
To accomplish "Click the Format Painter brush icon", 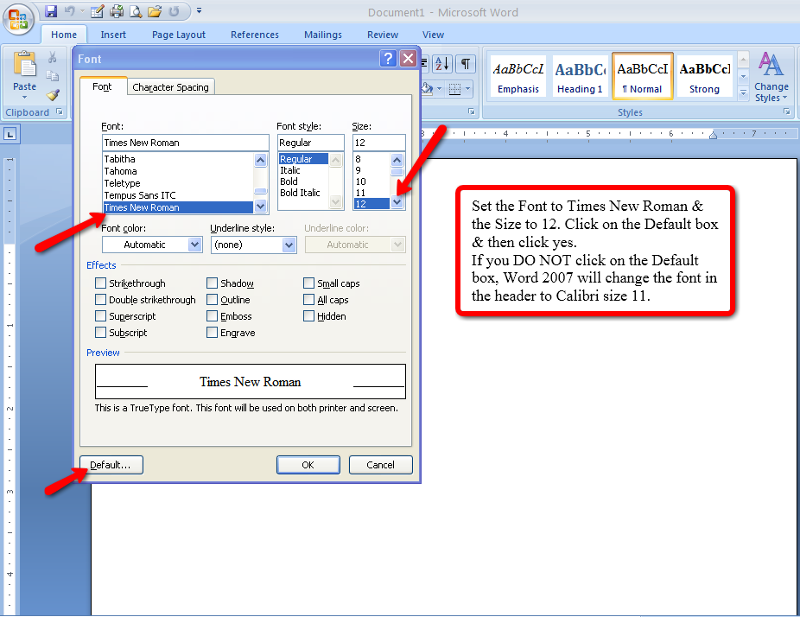I will point(52,95).
